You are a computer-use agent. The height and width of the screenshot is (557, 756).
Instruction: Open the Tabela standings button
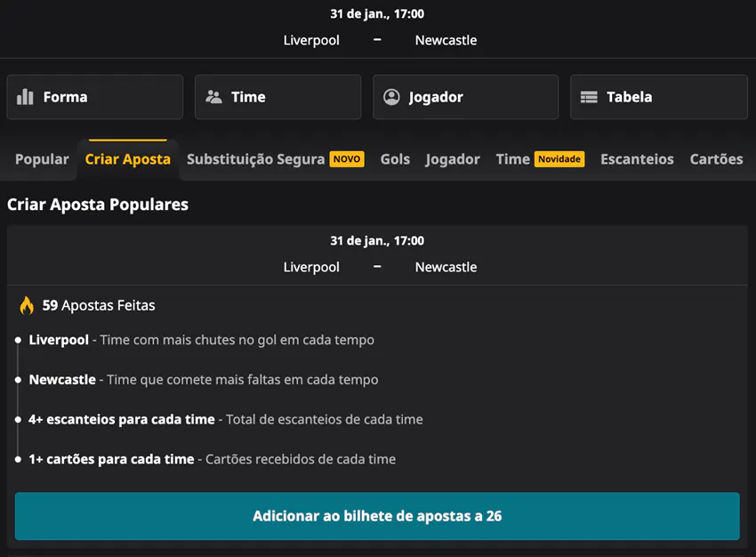click(x=658, y=97)
